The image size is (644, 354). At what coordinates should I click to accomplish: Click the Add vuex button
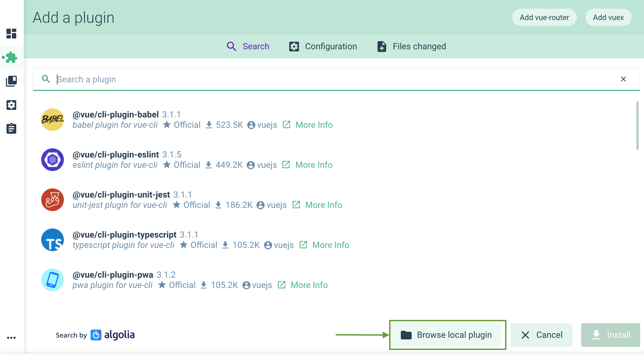coord(608,17)
